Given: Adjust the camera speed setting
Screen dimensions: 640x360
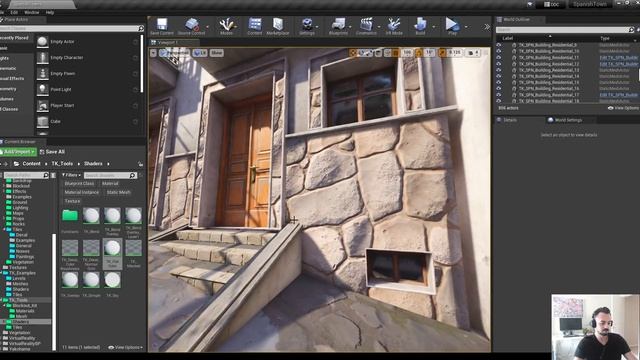Looking at the screenshot, I should pos(473,53).
